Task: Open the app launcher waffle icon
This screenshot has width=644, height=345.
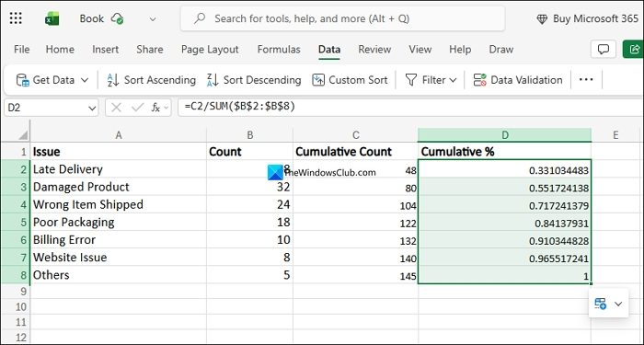Action: pyautogui.click(x=16, y=18)
